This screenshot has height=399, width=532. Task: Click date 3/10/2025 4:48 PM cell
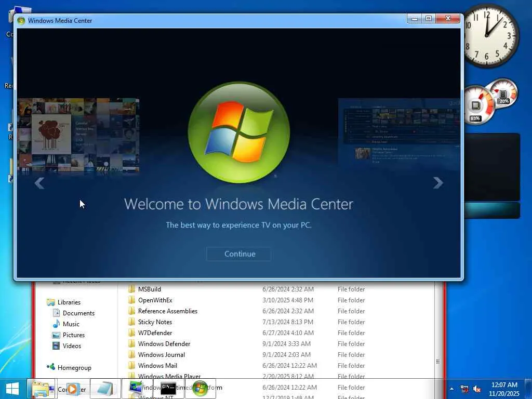pos(288,300)
